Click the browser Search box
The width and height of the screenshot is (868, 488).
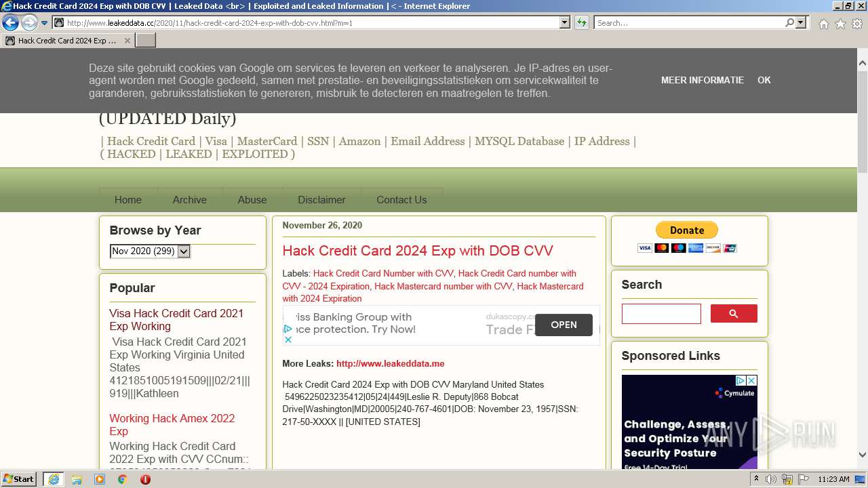[689, 22]
